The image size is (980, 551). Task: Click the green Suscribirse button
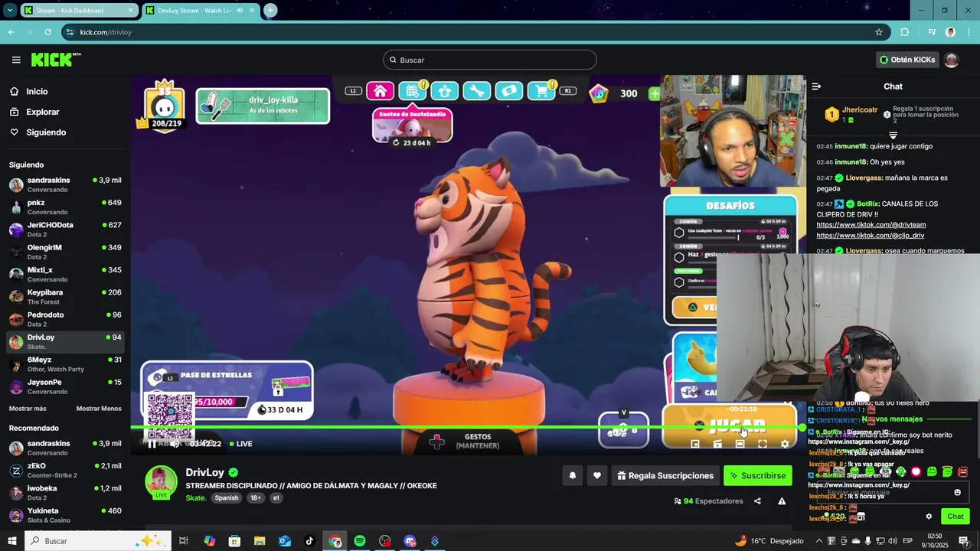point(758,475)
